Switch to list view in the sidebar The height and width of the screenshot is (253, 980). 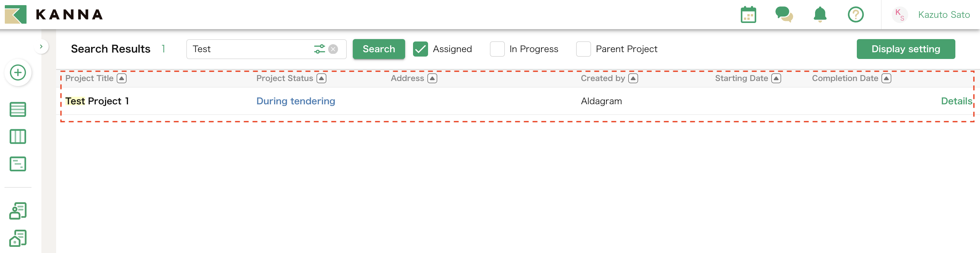tap(17, 109)
